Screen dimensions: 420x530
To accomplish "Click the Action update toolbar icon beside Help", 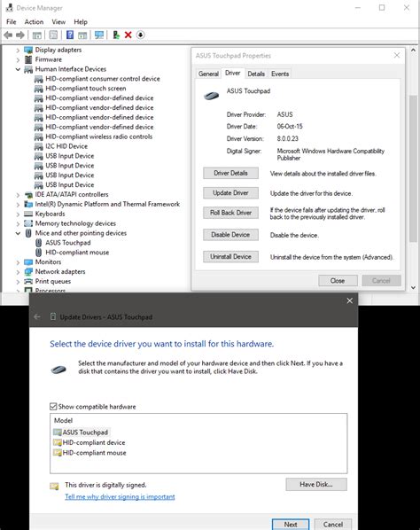I will point(82,35).
